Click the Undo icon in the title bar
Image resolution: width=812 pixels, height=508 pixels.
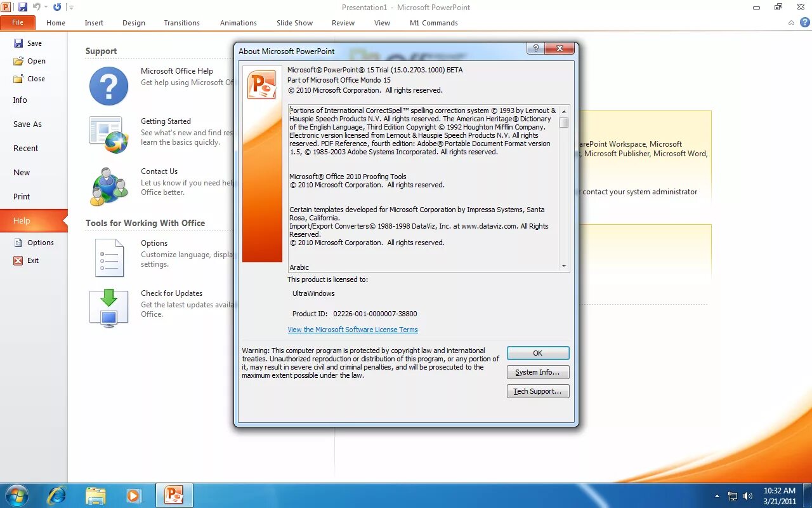[x=37, y=7]
